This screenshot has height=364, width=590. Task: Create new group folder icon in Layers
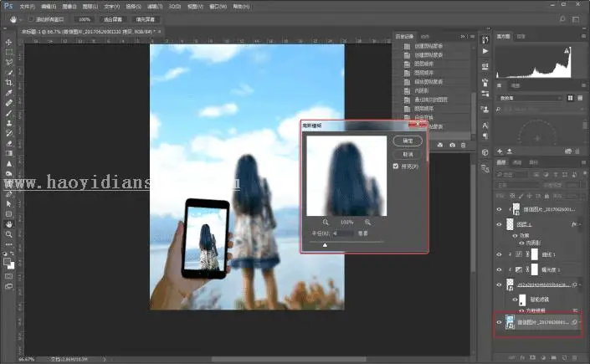[553, 357]
